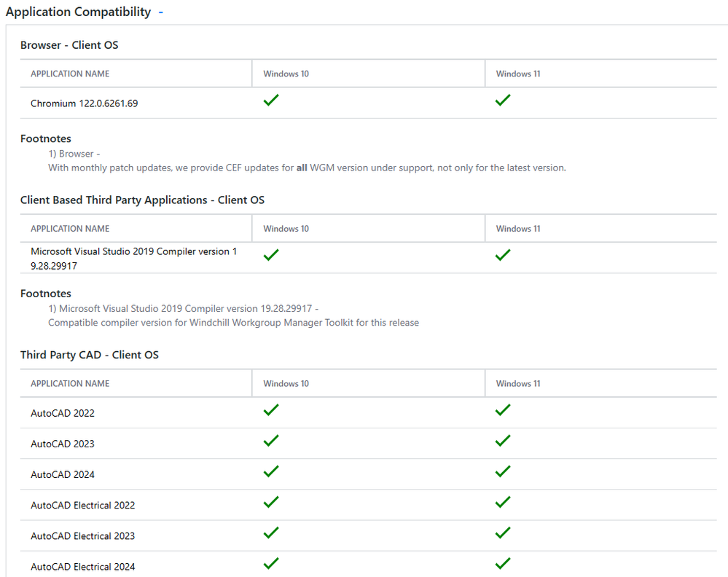This screenshot has height=577, width=728.
Task: Click AutoCAD 2023 Windows 11 checkmark
Action: pos(503,441)
